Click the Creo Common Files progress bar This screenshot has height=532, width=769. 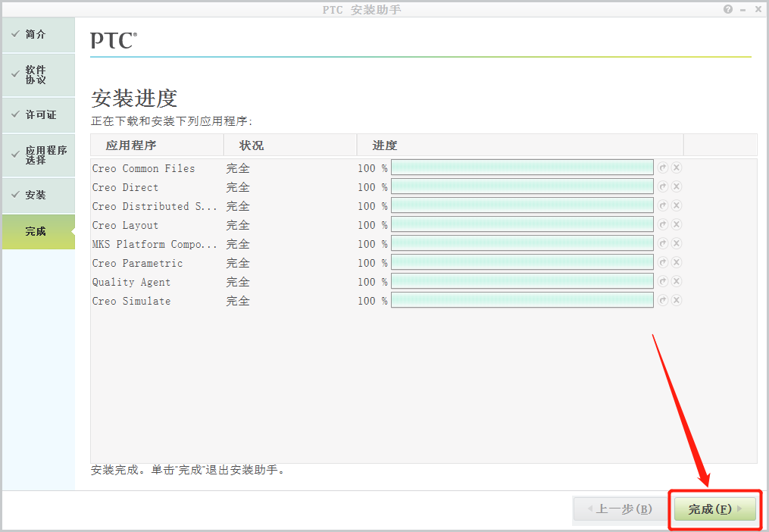522,167
